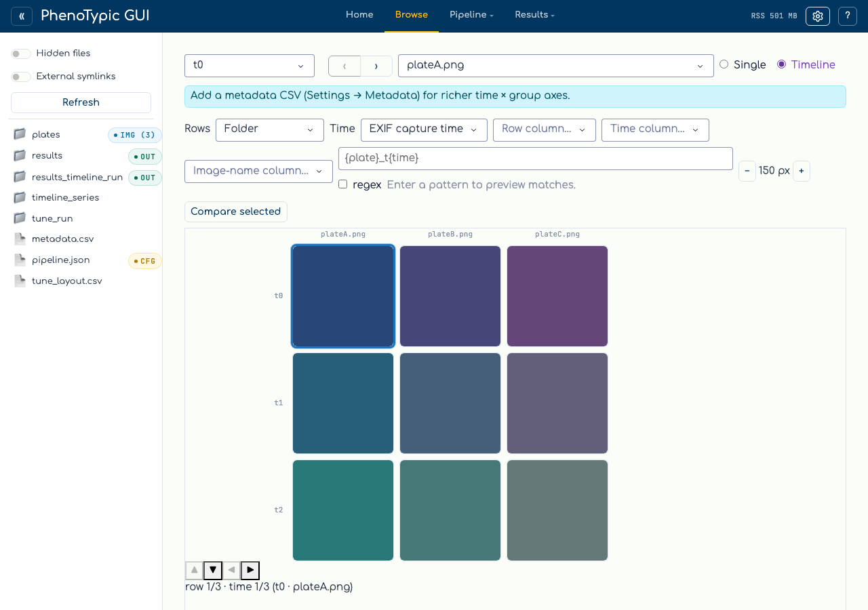Click the t2 row label
Image resolution: width=868 pixels, height=610 pixels.
pyautogui.click(x=279, y=510)
